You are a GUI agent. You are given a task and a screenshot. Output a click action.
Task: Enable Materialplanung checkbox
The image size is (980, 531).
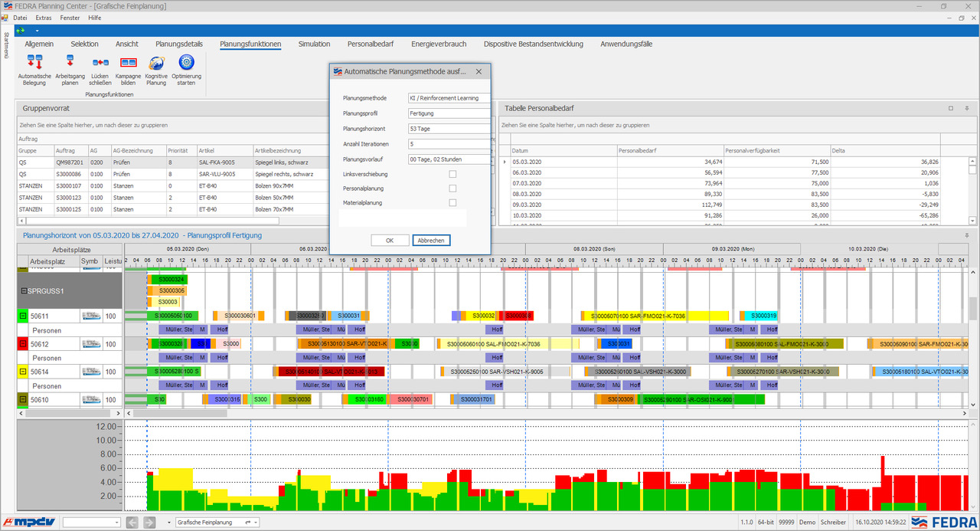[452, 202]
